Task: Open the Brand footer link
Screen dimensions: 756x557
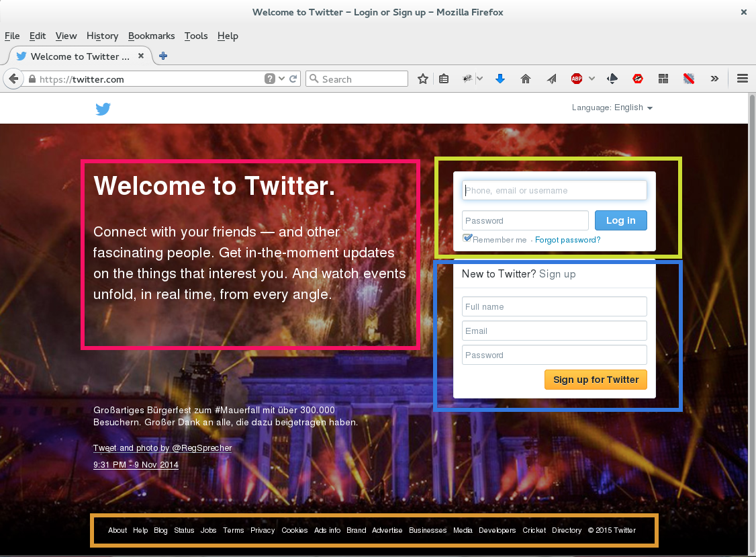Action: pos(357,530)
